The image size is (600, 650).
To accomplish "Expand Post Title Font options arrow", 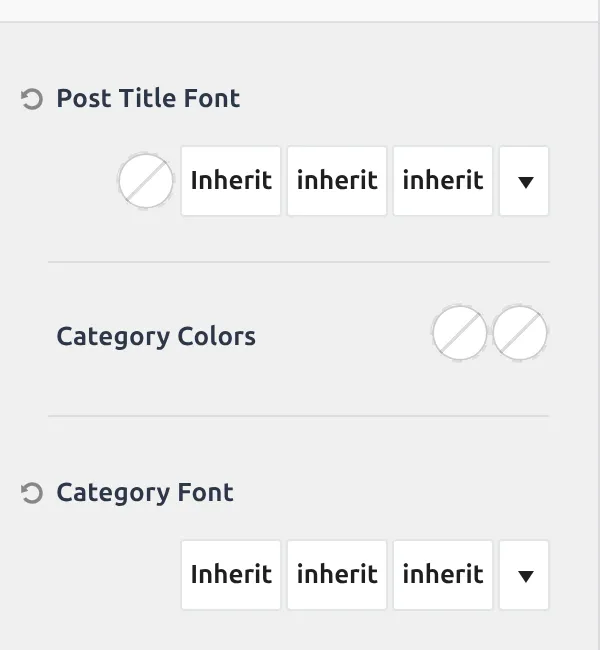I will 524,181.
